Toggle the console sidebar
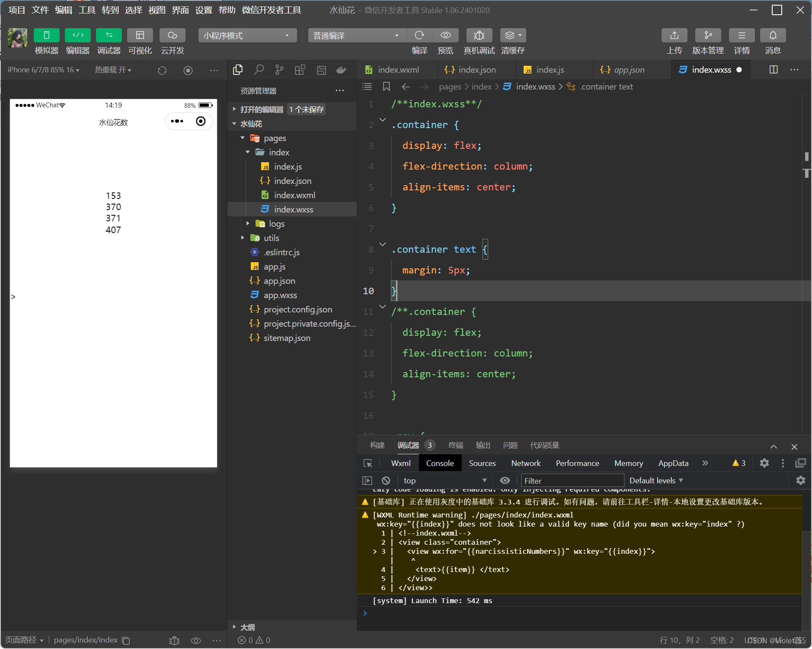 (x=367, y=481)
